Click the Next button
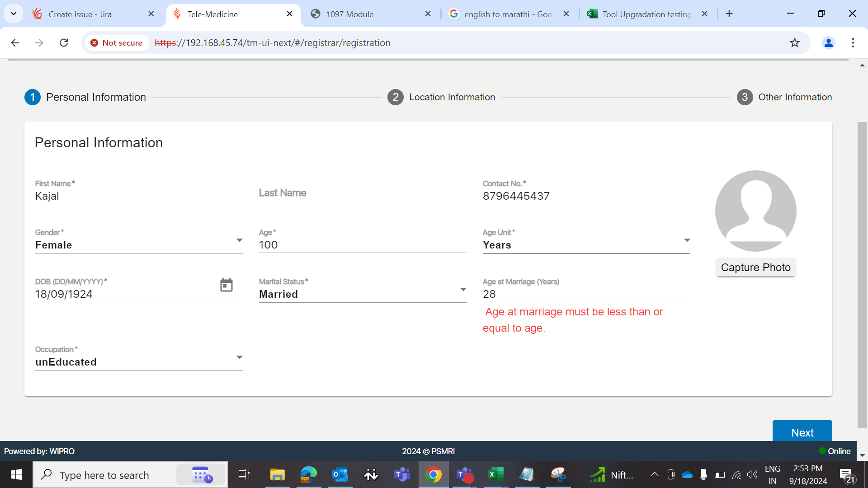This screenshot has height=488, width=868. coord(802,432)
